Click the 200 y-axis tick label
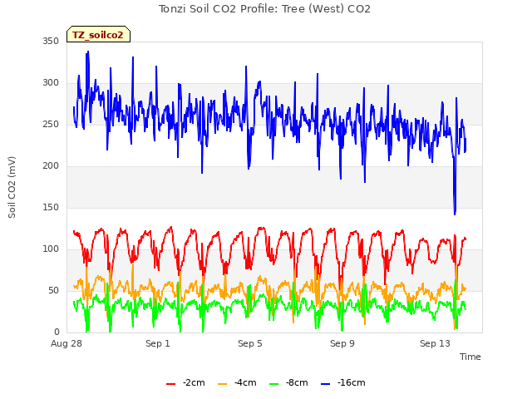The image size is (532, 399). coord(51,166)
